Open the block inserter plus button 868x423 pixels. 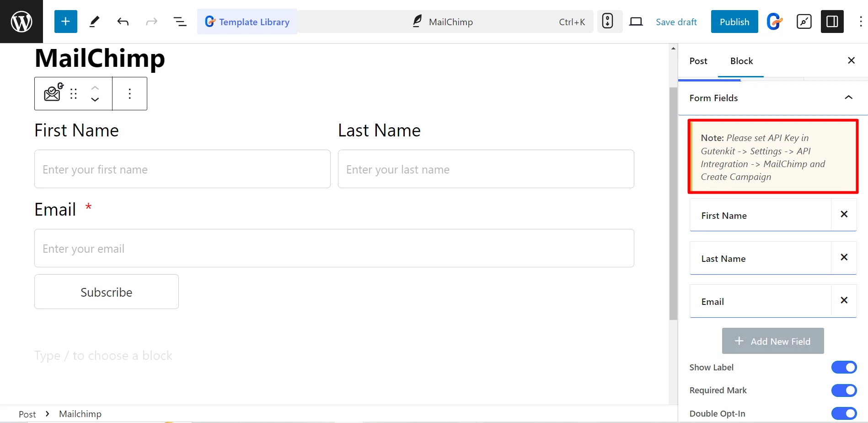pyautogui.click(x=66, y=22)
